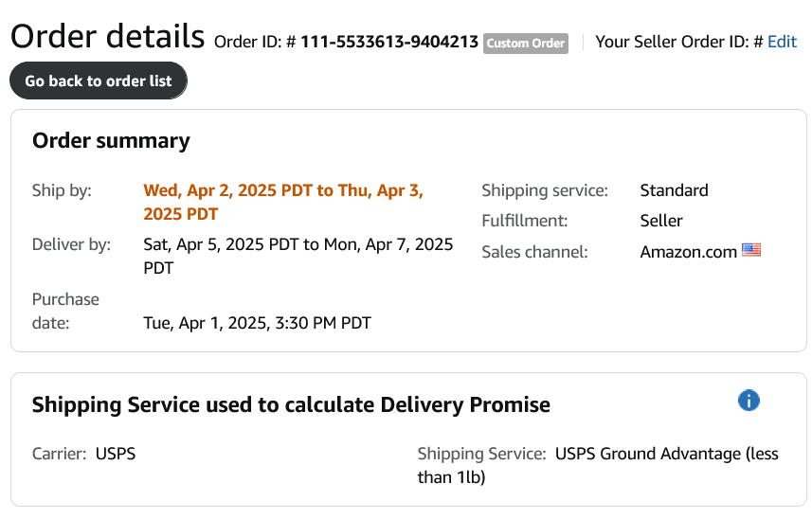This screenshot has width=812, height=519.
Task: Click the USPS carrier value
Action: tap(116, 454)
